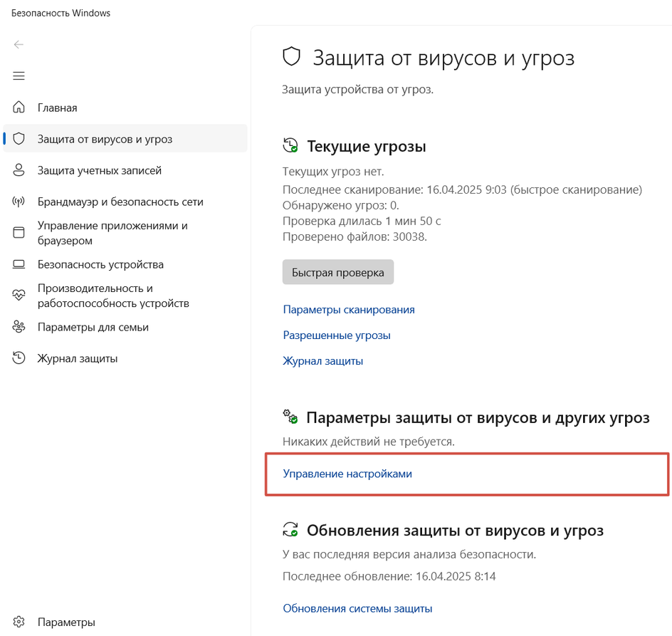672x636 pixels.
Task: Click the firewall antenna icon
Action: click(19, 201)
